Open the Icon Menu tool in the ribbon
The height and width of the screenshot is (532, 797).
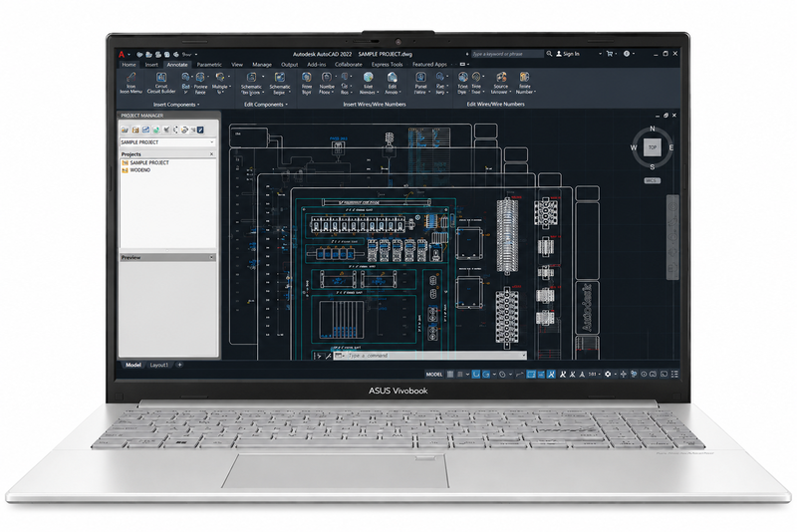[x=131, y=83]
